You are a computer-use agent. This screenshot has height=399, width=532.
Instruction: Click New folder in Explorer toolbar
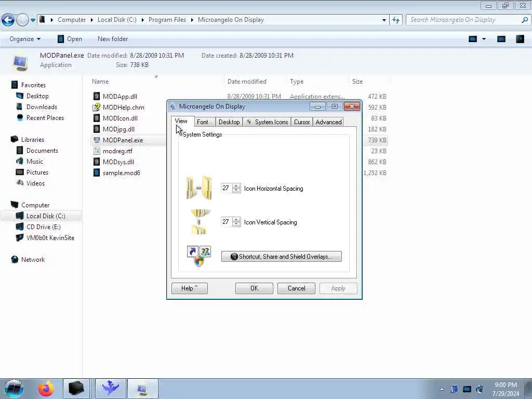click(113, 39)
